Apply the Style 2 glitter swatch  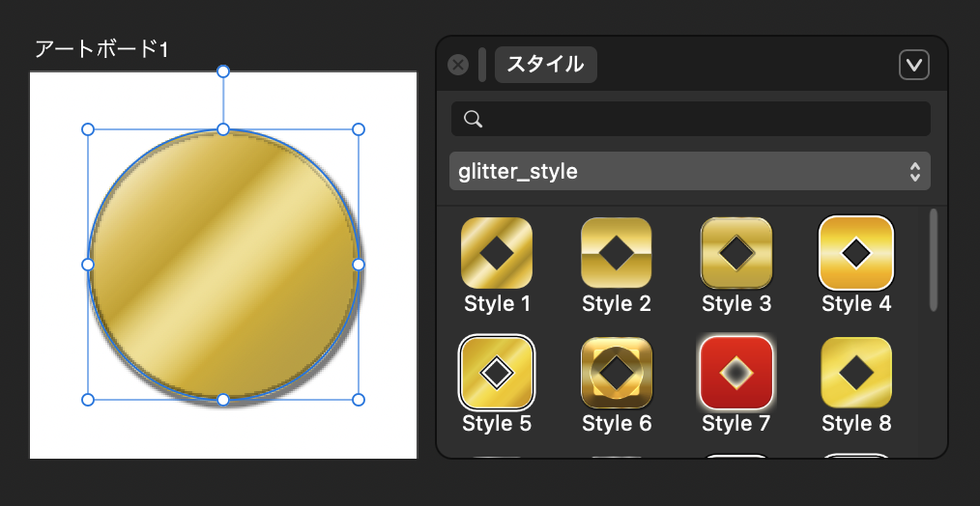pyautogui.click(x=616, y=253)
